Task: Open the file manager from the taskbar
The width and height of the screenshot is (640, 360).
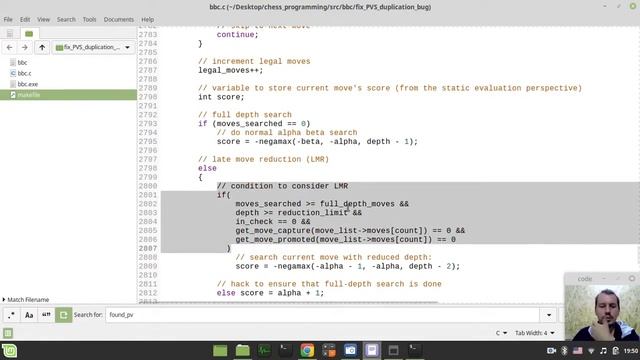Action: (x=242, y=351)
